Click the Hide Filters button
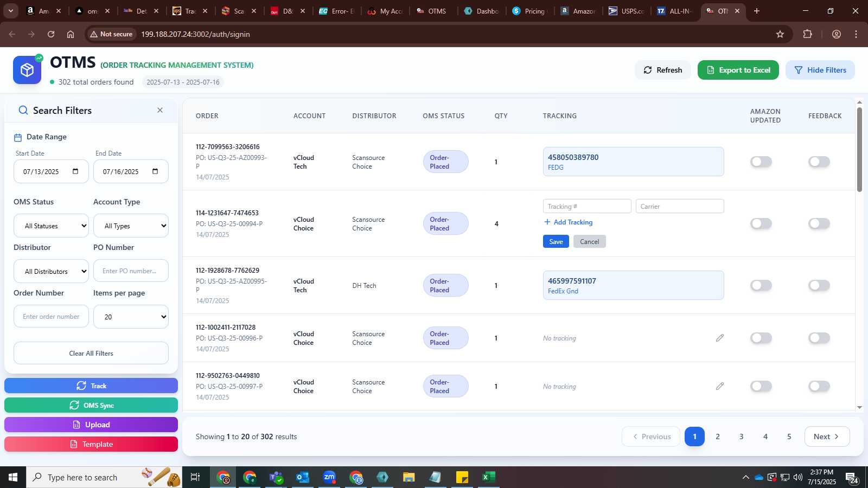 [820, 70]
